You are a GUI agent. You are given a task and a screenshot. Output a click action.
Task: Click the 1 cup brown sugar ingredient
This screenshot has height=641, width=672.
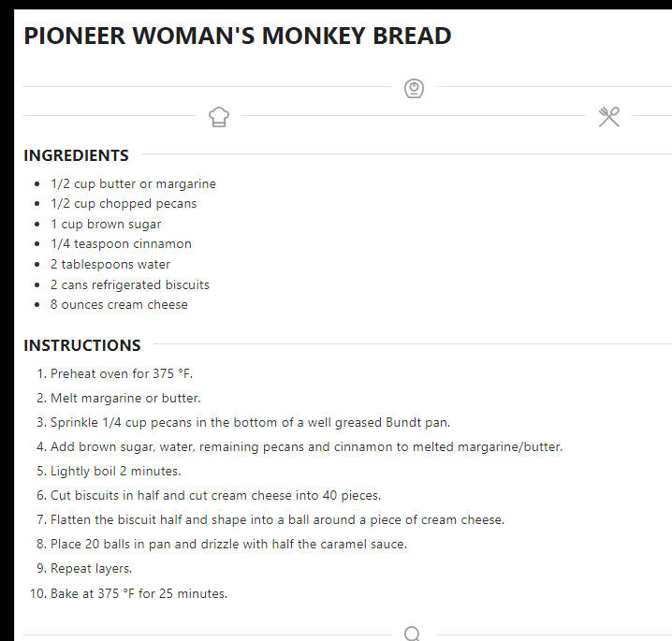[x=106, y=224]
